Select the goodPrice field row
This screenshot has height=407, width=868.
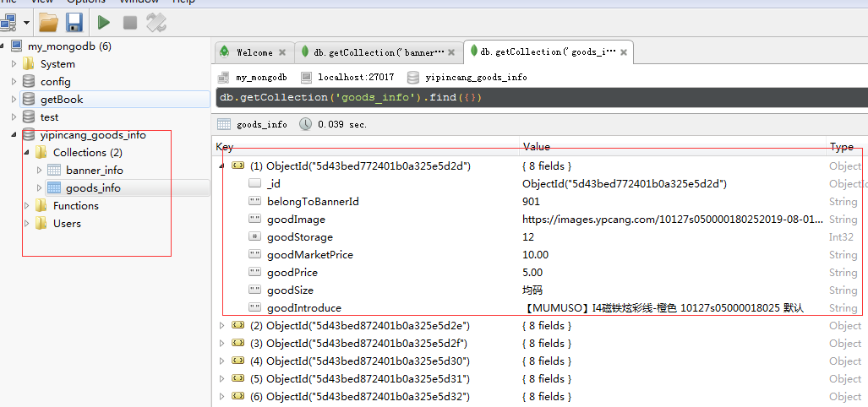(540, 272)
